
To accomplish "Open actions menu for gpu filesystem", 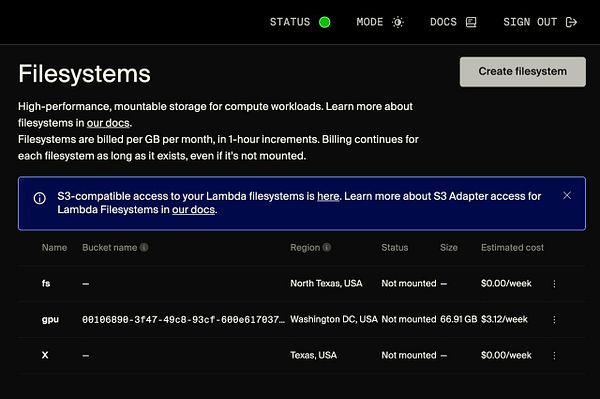I will coord(554,319).
